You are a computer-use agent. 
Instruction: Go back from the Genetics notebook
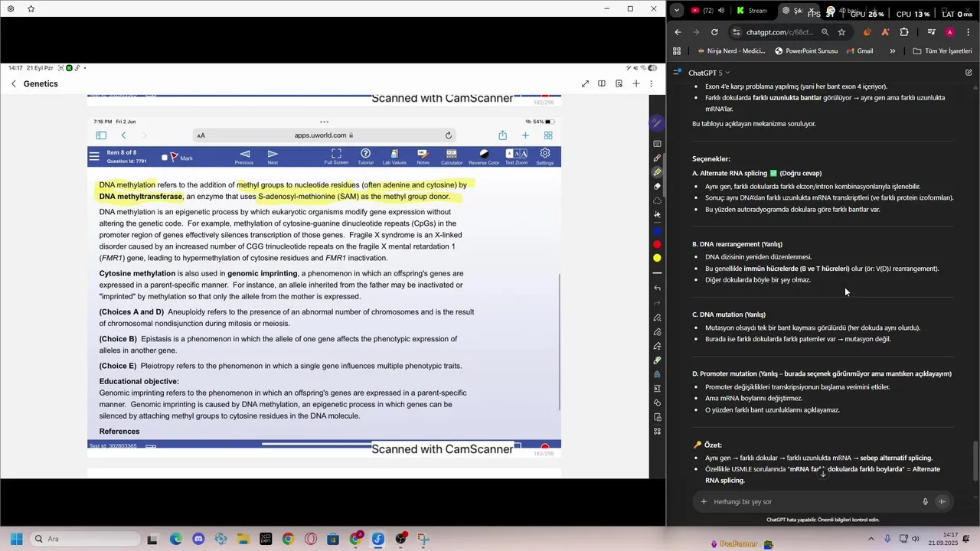click(x=13, y=83)
